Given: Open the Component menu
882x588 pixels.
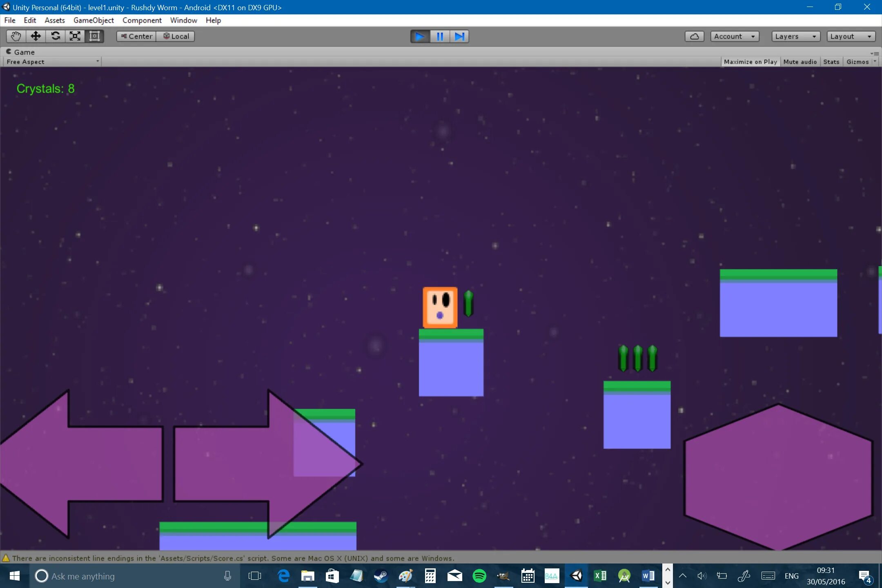Looking at the screenshot, I should (x=142, y=20).
